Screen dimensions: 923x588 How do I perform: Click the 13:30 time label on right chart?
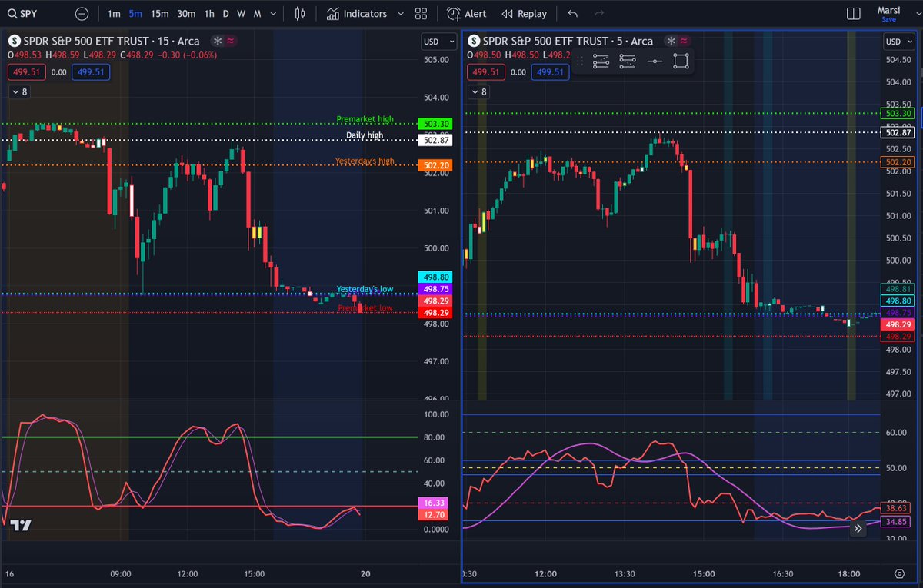click(x=625, y=573)
